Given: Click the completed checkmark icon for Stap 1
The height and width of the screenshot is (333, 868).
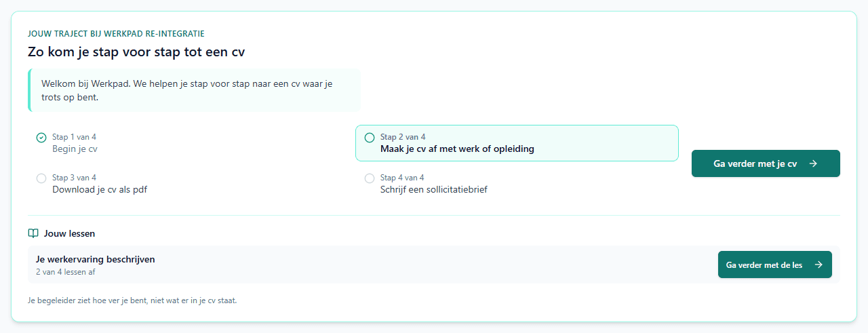Looking at the screenshot, I should click(x=41, y=138).
